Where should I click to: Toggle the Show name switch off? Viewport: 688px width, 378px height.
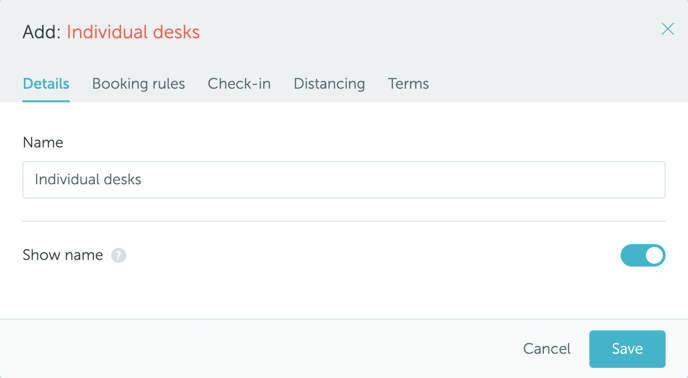pyautogui.click(x=643, y=256)
